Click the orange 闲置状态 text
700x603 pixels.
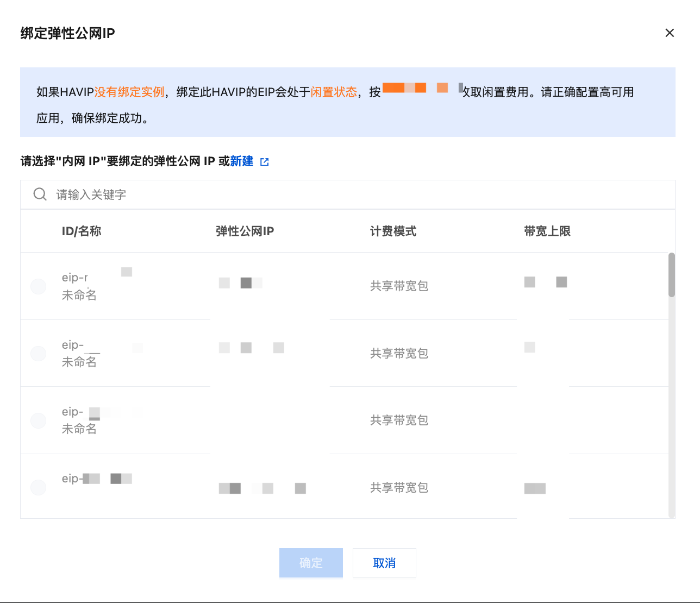(334, 92)
